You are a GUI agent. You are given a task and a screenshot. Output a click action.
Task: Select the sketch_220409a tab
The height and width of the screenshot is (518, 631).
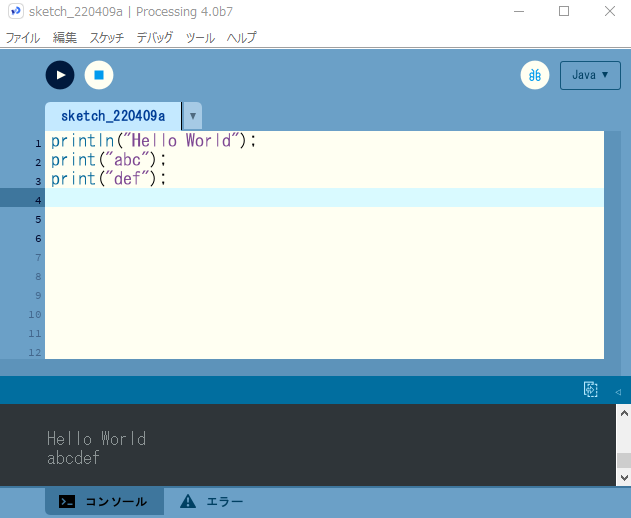[x=113, y=116]
